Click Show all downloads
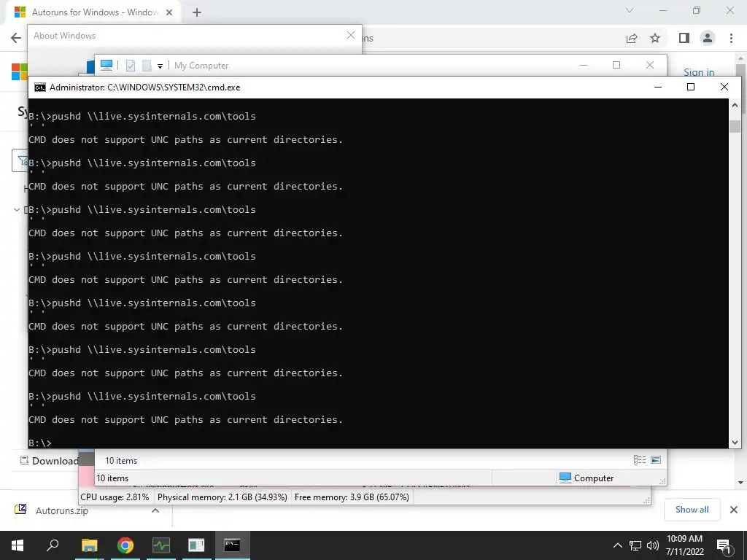The width and height of the screenshot is (747, 560). [692, 510]
